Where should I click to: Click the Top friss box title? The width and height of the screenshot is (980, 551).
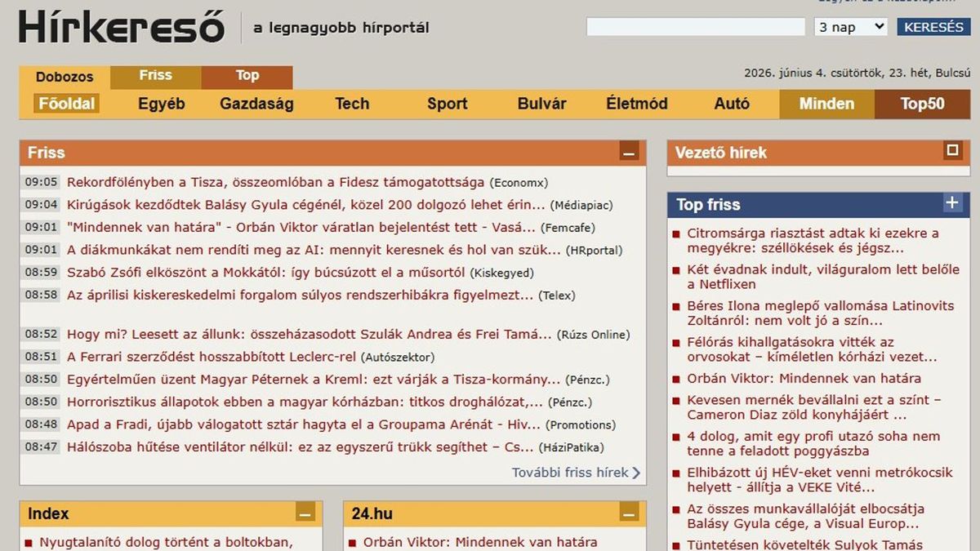708,205
